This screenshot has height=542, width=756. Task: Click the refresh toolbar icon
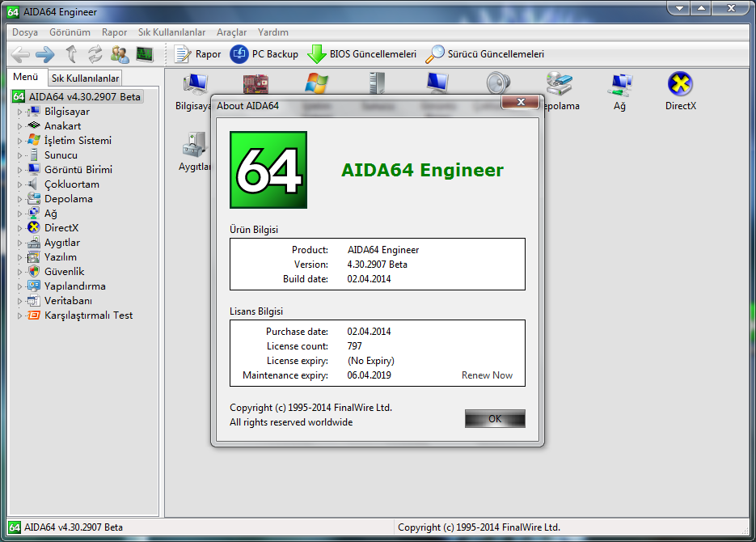95,54
